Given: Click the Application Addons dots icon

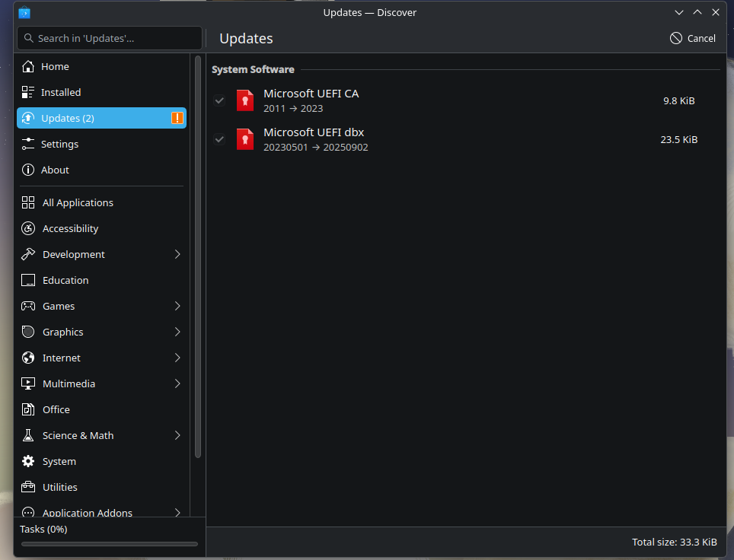Looking at the screenshot, I should click(x=28, y=512).
